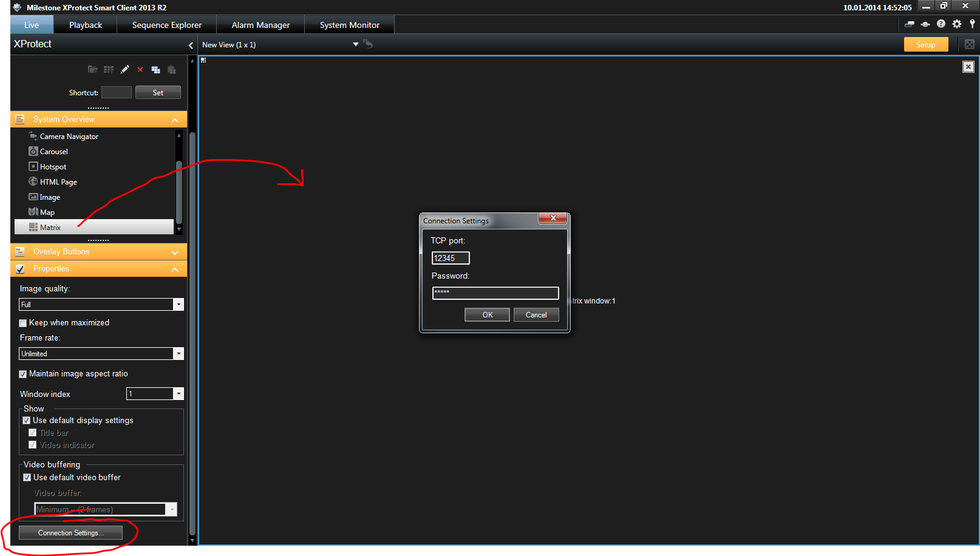980x556 pixels.
Task: Click the reload view icon next to New View
Action: [x=368, y=44]
